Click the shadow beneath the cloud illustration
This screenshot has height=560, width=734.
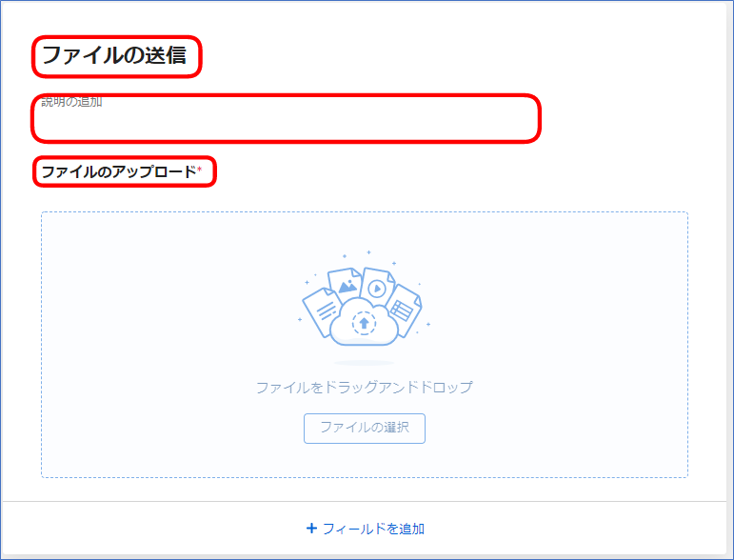tap(364, 363)
